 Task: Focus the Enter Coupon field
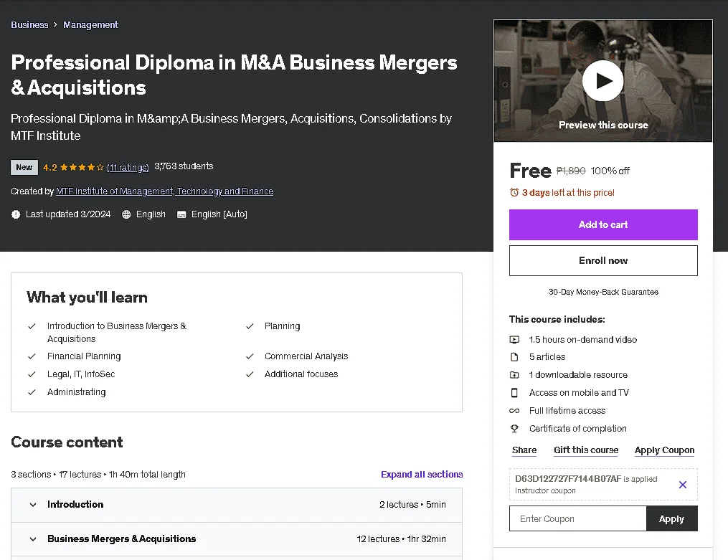pyautogui.click(x=577, y=518)
